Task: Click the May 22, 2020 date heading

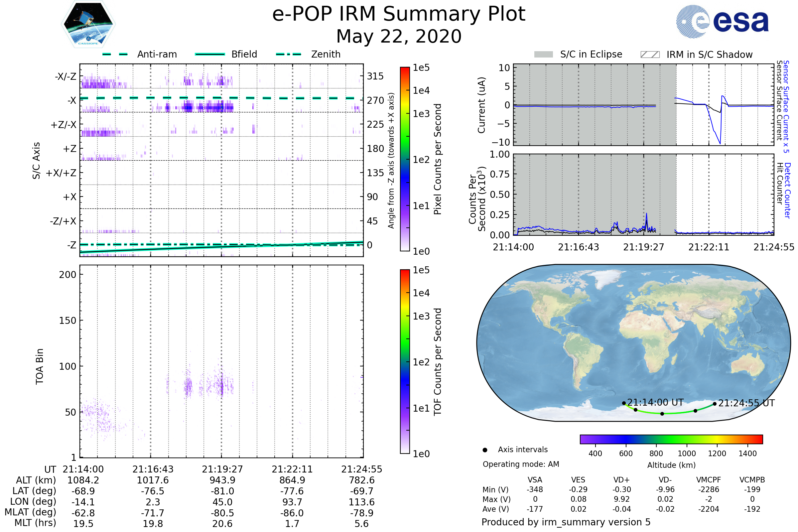Action: click(399, 36)
